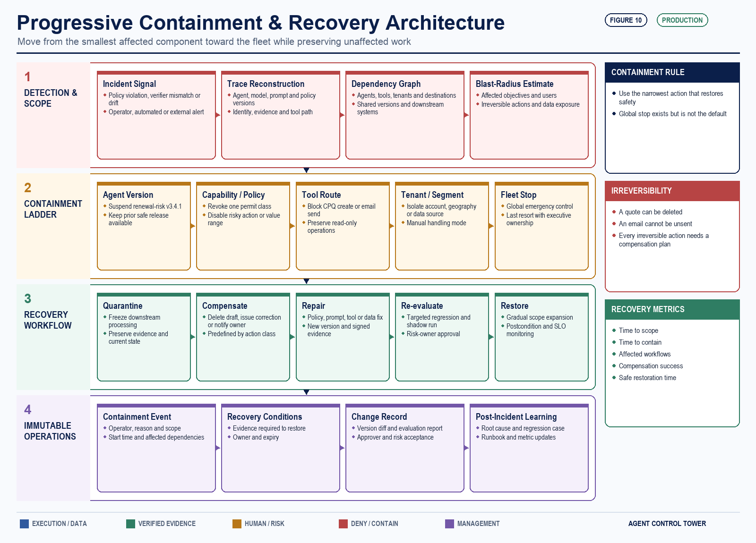756x543 pixels.
Task: Open the Dependency Graph card
Action: coord(405,115)
